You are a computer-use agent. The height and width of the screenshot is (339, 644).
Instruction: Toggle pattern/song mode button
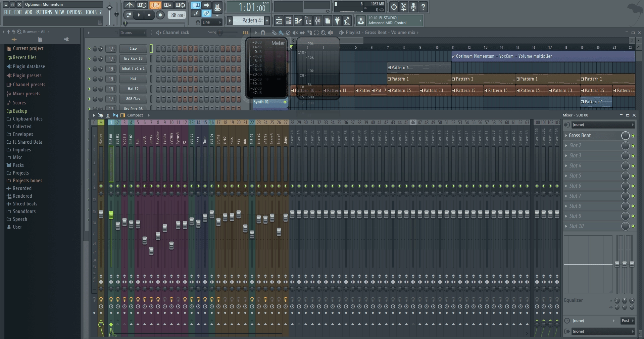coord(128,15)
